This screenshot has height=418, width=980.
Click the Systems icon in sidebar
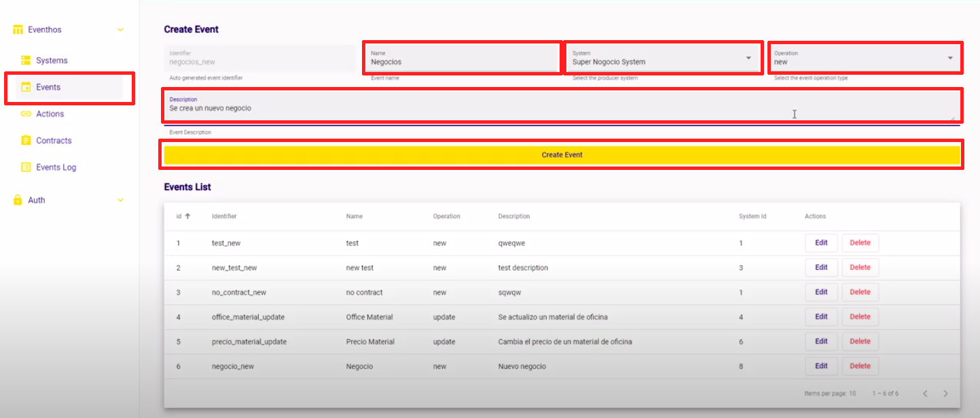click(x=26, y=60)
